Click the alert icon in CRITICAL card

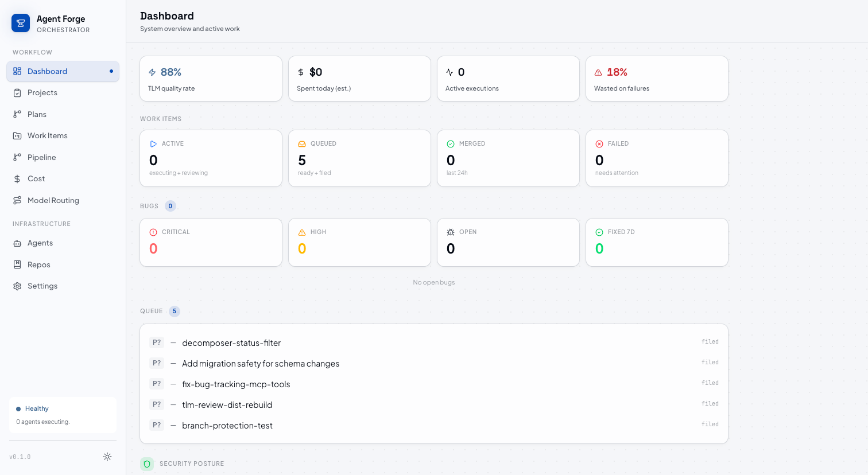pyautogui.click(x=153, y=232)
